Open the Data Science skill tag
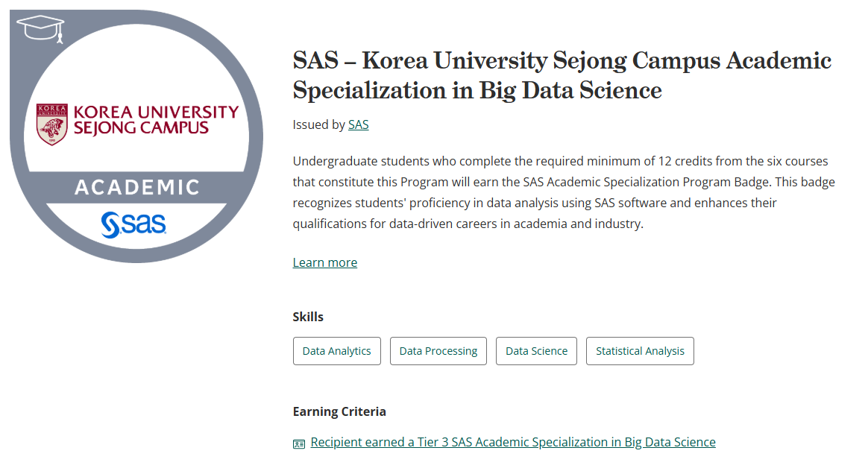The image size is (868, 474). [536, 351]
